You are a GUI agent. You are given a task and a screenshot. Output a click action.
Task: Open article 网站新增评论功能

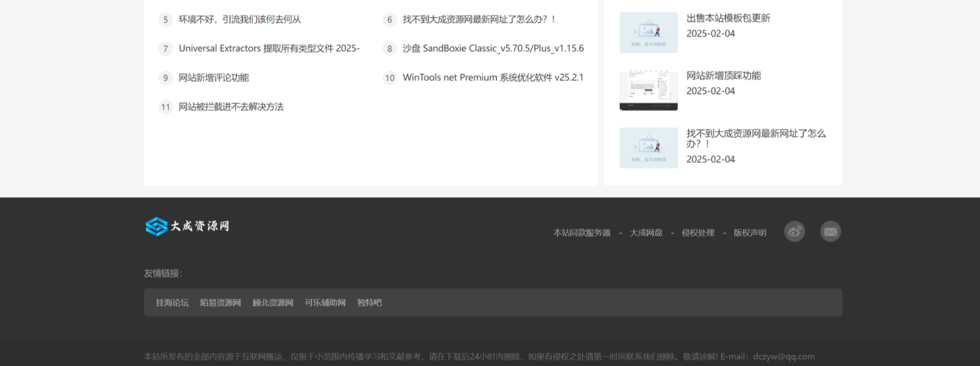(x=214, y=78)
